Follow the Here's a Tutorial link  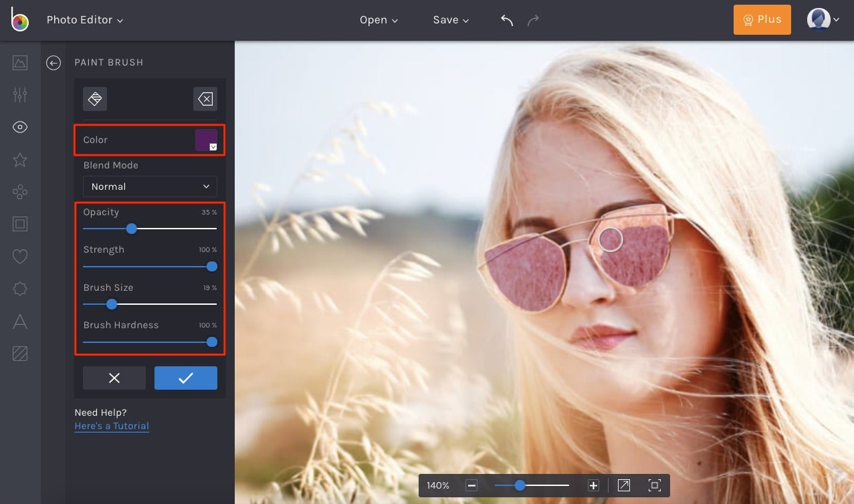tap(111, 426)
